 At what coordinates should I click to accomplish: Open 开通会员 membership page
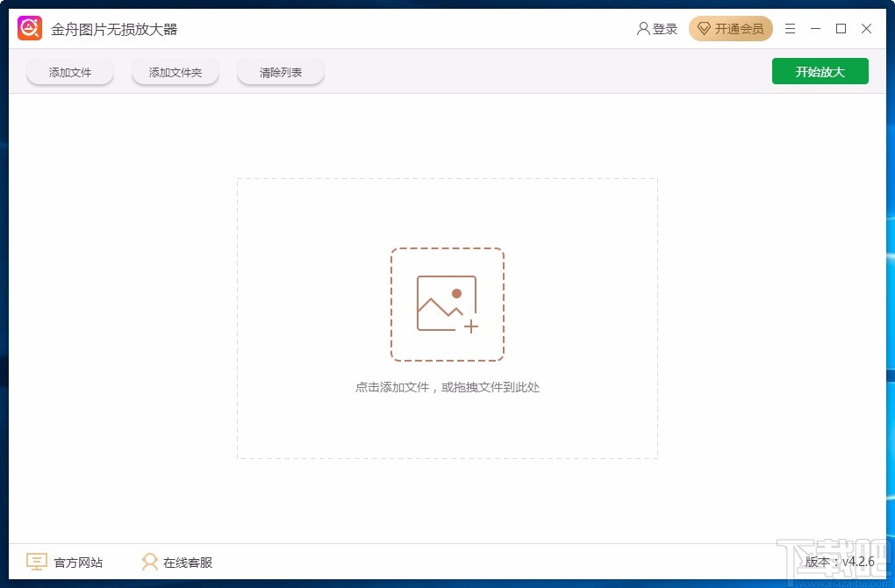click(737, 28)
